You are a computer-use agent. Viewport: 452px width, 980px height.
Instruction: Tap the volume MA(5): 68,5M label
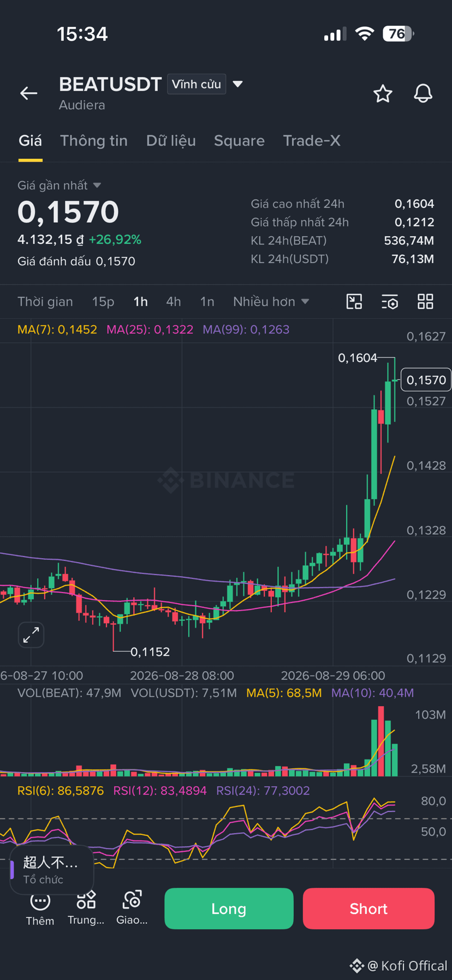coord(284,693)
